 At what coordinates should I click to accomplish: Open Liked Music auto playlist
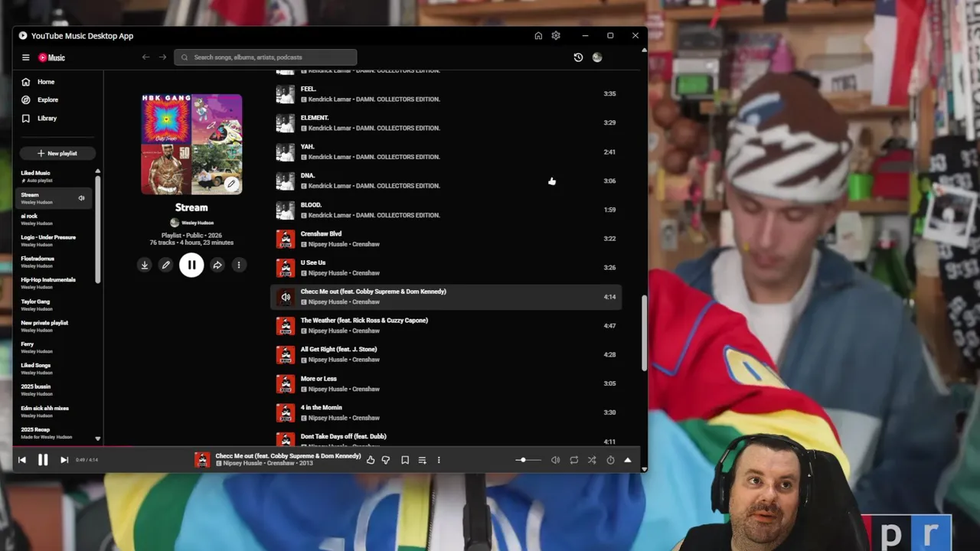coord(54,176)
